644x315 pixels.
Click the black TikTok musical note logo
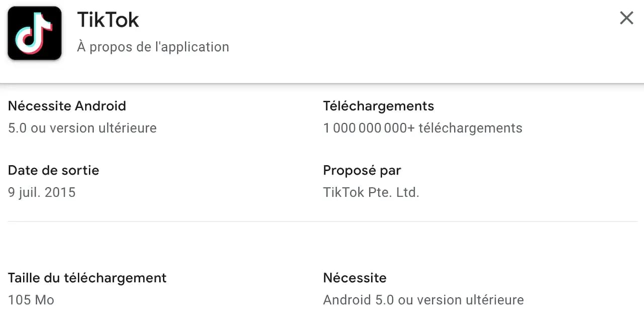(x=34, y=33)
